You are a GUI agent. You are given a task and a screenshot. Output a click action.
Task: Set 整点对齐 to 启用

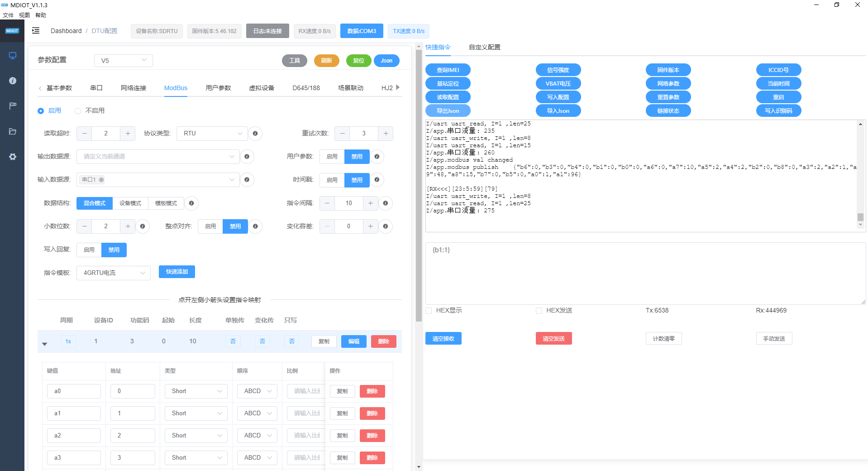pyautogui.click(x=210, y=226)
